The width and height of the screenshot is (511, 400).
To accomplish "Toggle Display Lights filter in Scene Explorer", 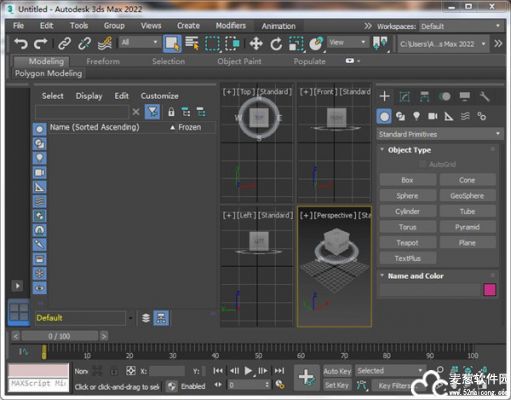I will pos(39,158).
